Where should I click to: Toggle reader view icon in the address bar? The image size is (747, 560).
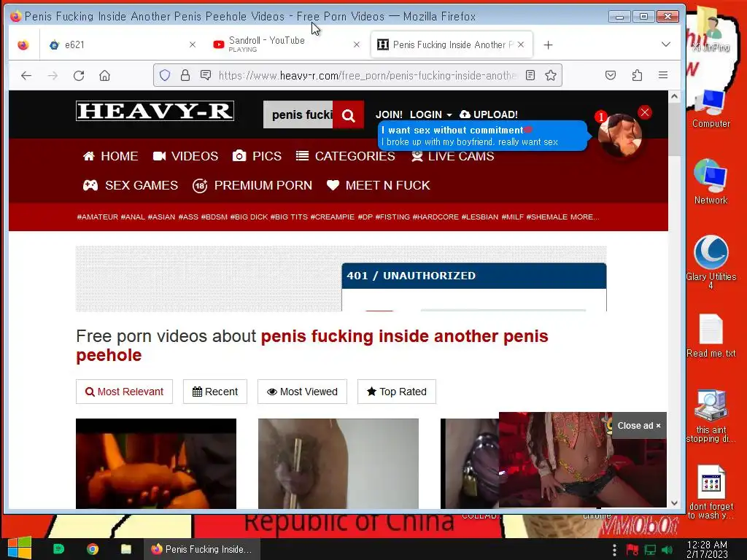[x=530, y=75]
